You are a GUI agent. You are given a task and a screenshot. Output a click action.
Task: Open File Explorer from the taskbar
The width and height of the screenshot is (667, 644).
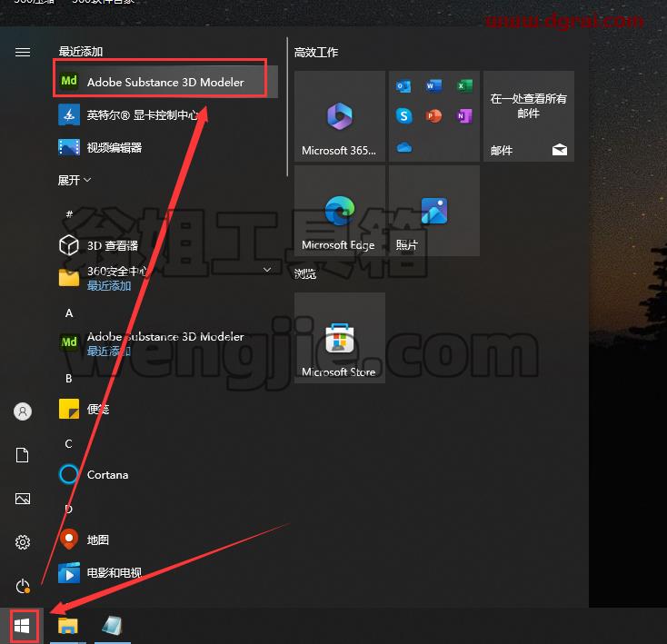(x=68, y=626)
